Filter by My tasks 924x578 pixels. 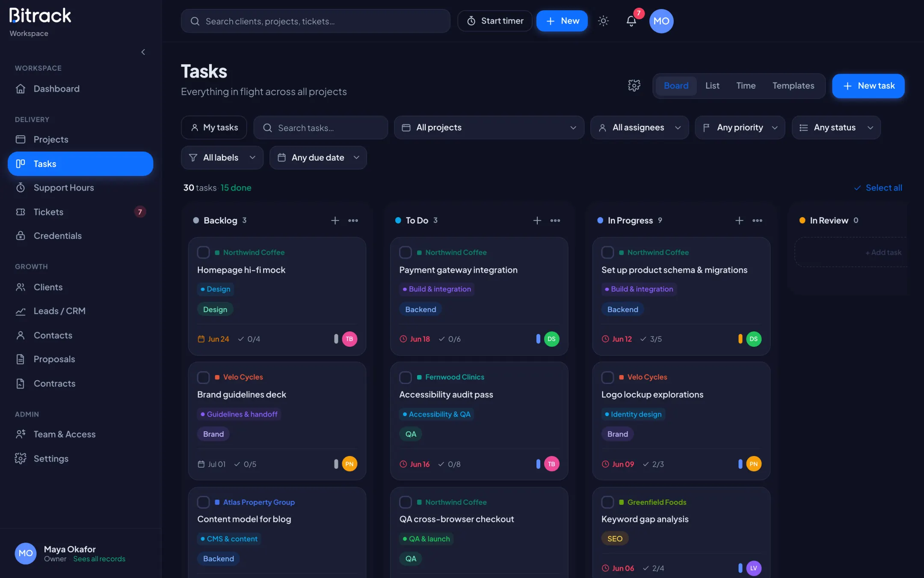tap(214, 128)
